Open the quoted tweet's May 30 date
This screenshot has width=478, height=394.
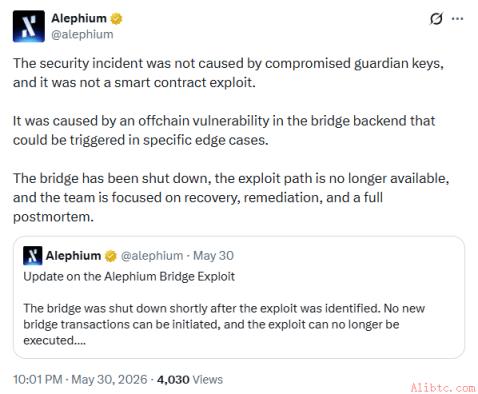click(x=213, y=256)
